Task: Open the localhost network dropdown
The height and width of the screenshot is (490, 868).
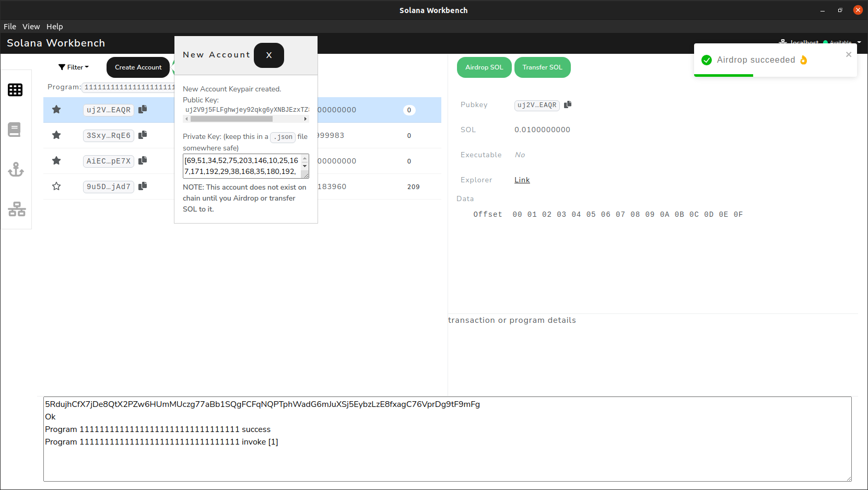Action: click(820, 42)
